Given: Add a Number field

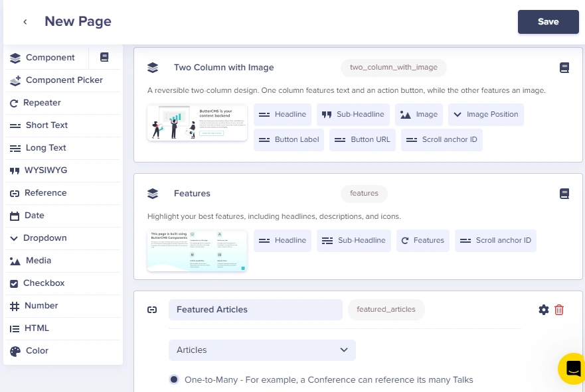Looking at the screenshot, I should 63,306.
